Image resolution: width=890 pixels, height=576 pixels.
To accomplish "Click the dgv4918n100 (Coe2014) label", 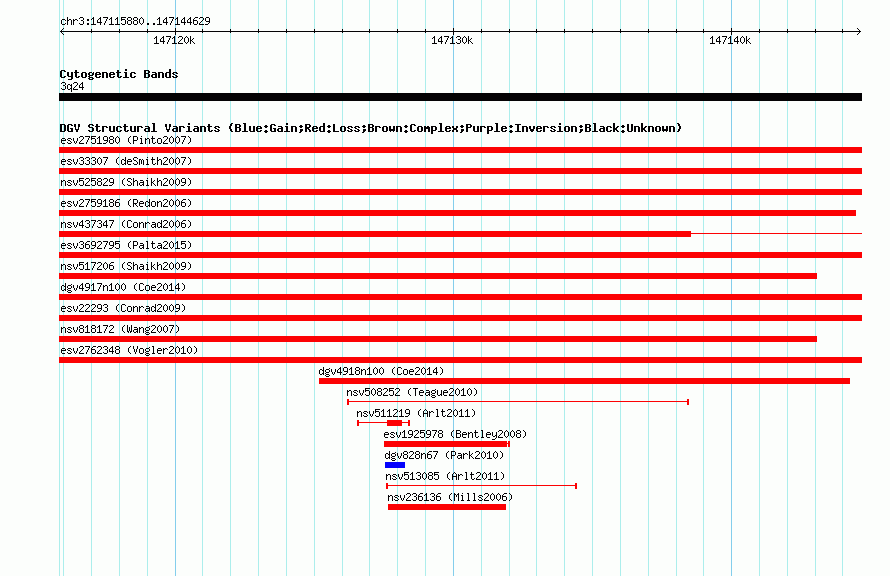I will (381, 371).
